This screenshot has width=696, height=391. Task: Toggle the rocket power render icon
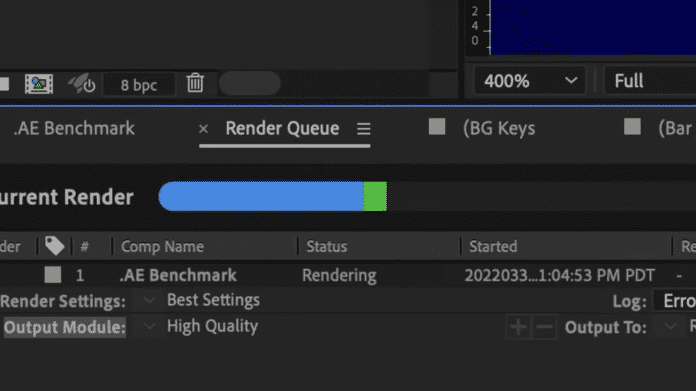(82, 83)
